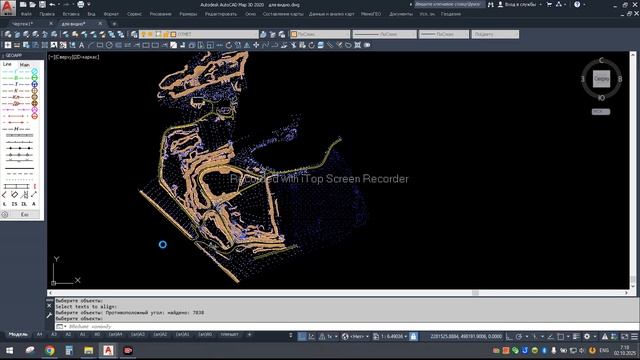This screenshot has height=360, width=640.
Task: Select the cyan circle marker in GEOAPP
Action: click(x=35, y=71)
